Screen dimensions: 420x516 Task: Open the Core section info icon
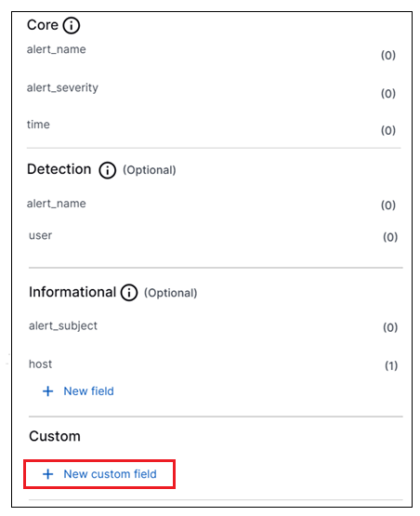tap(72, 25)
